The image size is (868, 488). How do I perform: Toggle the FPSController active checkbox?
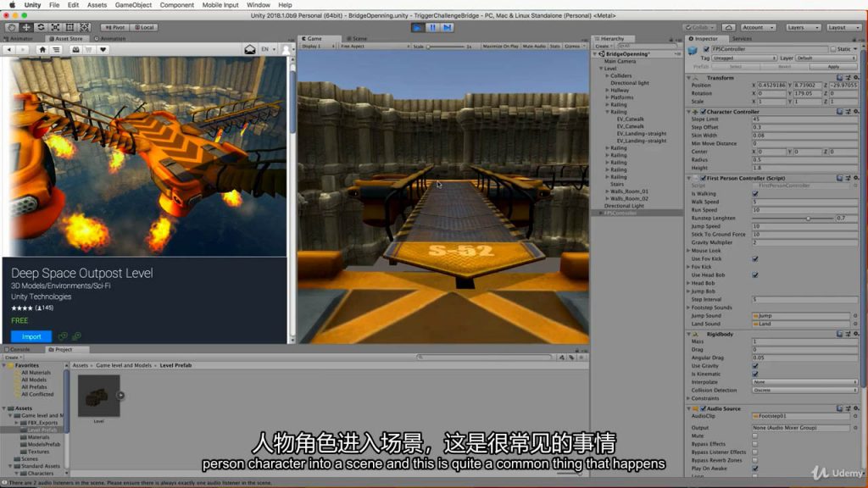(706, 49)
